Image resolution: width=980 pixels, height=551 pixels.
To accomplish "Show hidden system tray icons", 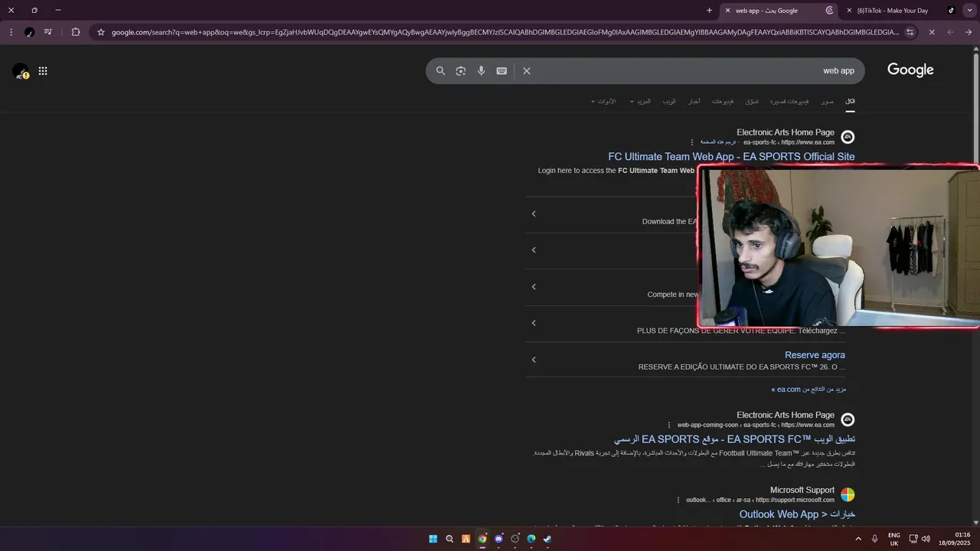I will point(857,539).
